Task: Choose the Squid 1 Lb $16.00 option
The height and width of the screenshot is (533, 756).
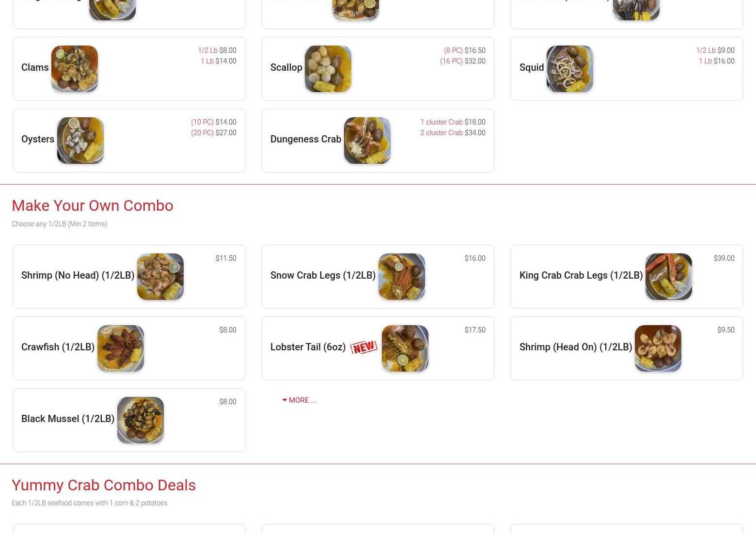Action: tap(716, 61)
